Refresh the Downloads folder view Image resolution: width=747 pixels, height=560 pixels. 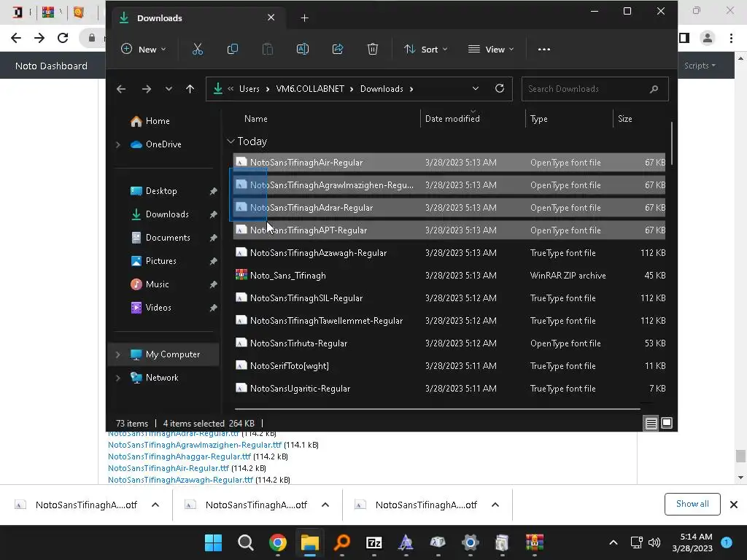499,88
